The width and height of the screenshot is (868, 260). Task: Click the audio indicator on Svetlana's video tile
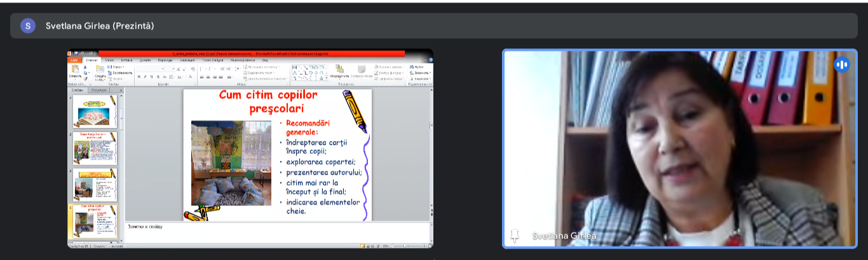(x=841, y=64)
